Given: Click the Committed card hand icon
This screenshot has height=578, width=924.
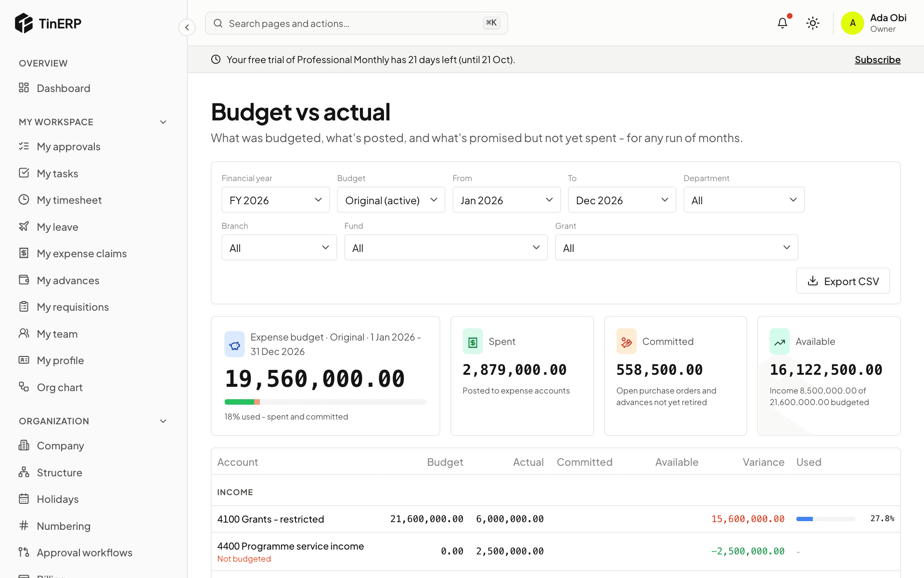Looking at the screenshot, I should [x=627, y=342].
